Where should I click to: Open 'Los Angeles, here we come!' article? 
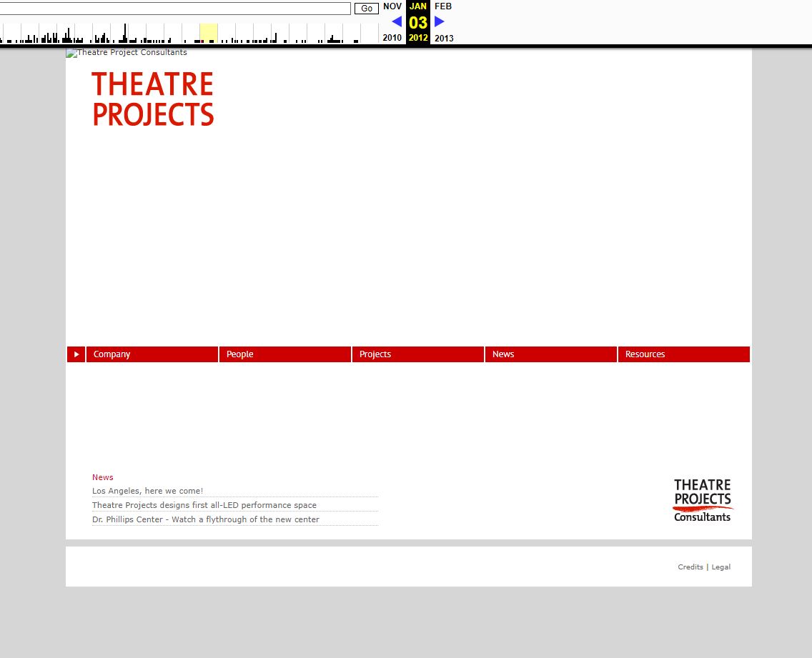(147, 491)
